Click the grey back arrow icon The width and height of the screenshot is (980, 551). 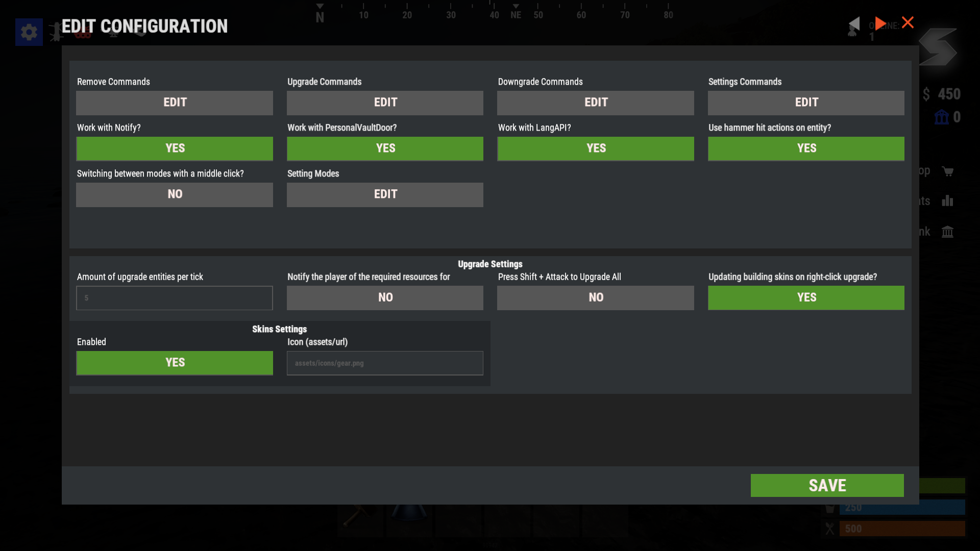[854, 23]
